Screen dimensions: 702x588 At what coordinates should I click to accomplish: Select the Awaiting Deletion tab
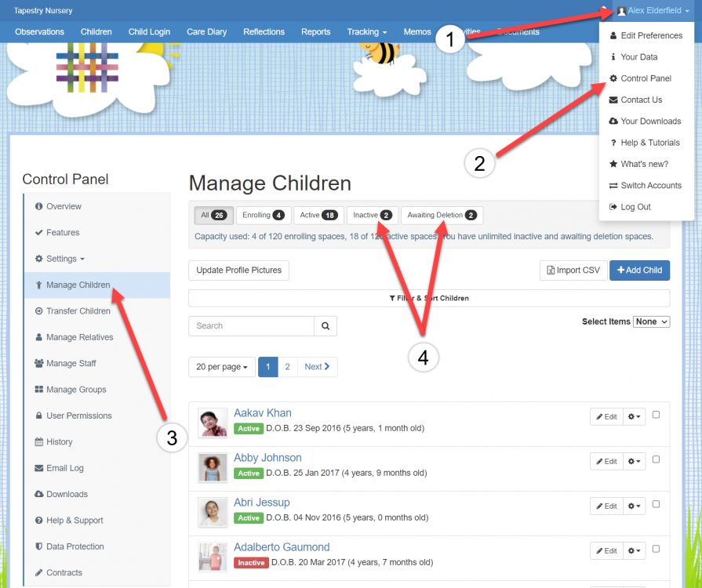[x=442, y=216]
